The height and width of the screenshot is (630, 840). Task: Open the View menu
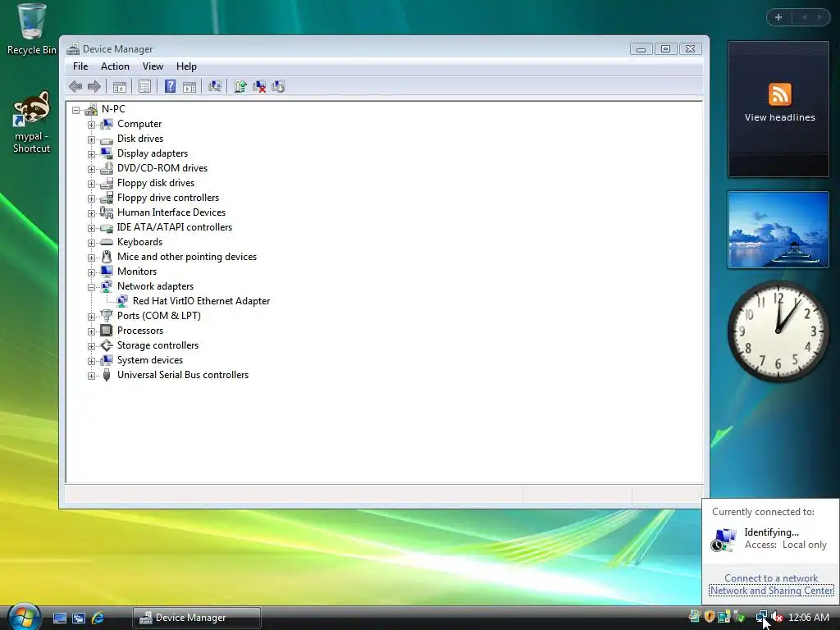tap(153, 66)
